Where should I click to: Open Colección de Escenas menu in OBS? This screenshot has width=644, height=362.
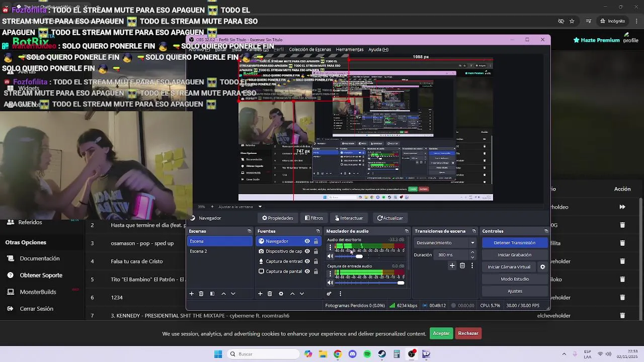[310, 49]
